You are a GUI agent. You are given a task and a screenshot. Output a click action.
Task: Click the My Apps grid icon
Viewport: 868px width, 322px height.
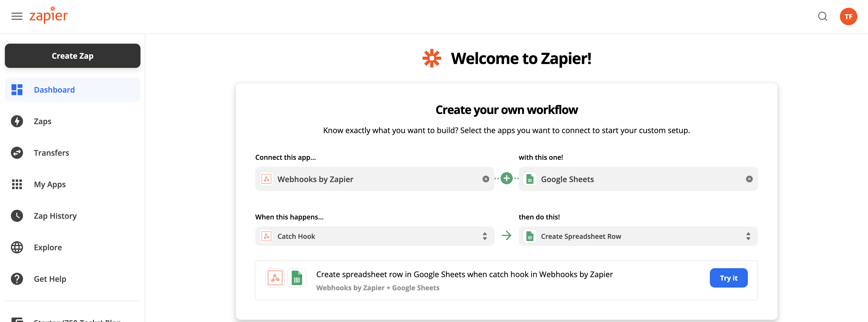17,184
